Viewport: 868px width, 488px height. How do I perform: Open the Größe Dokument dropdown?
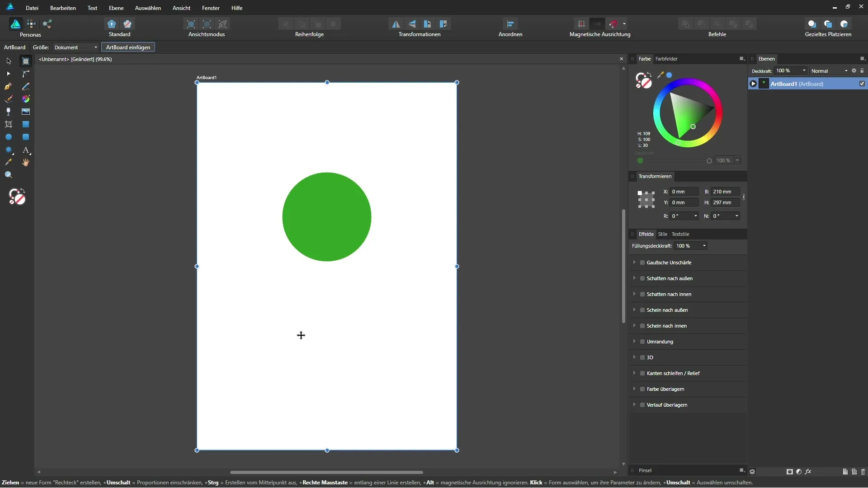[x=75, y=47]
